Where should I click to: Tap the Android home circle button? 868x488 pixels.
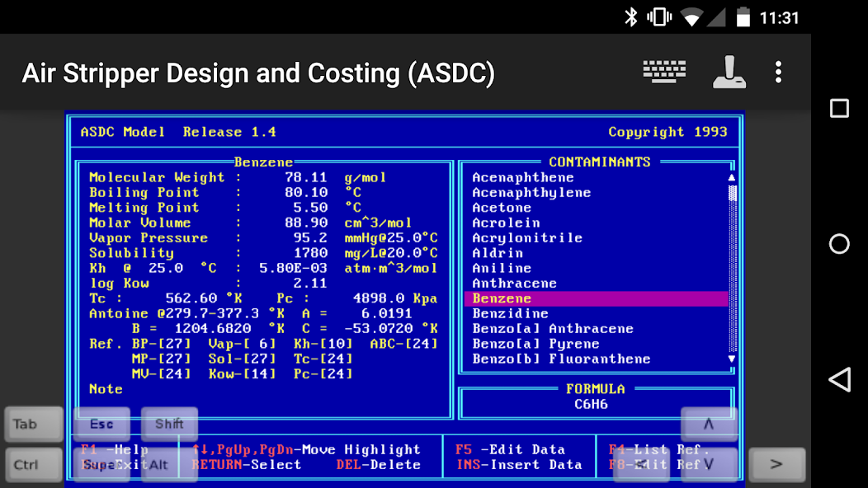tap(839, 243)
